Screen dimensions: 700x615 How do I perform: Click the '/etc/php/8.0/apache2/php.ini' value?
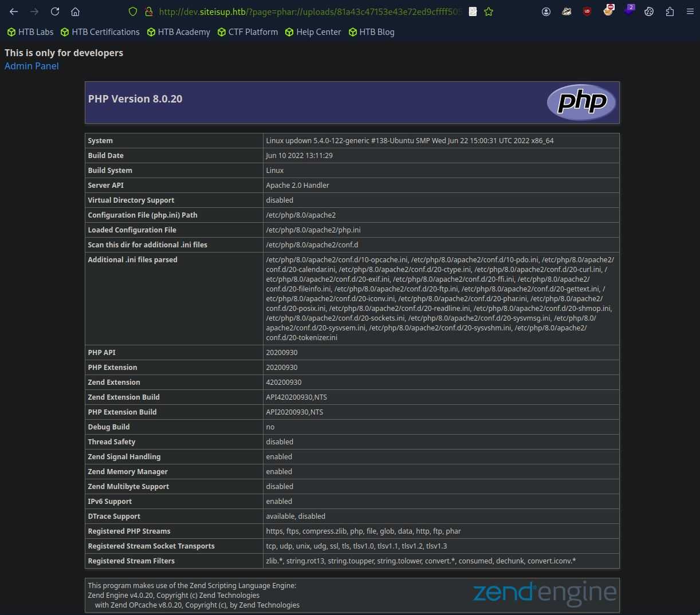(313, 230)
